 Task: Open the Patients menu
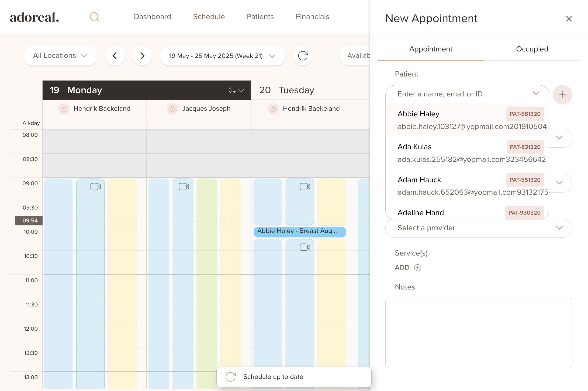pyautogui.click(x=260, y=17)
